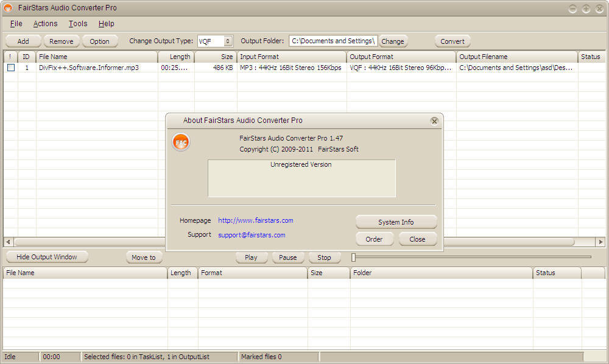Open the Actions menu

pos(46,24)
